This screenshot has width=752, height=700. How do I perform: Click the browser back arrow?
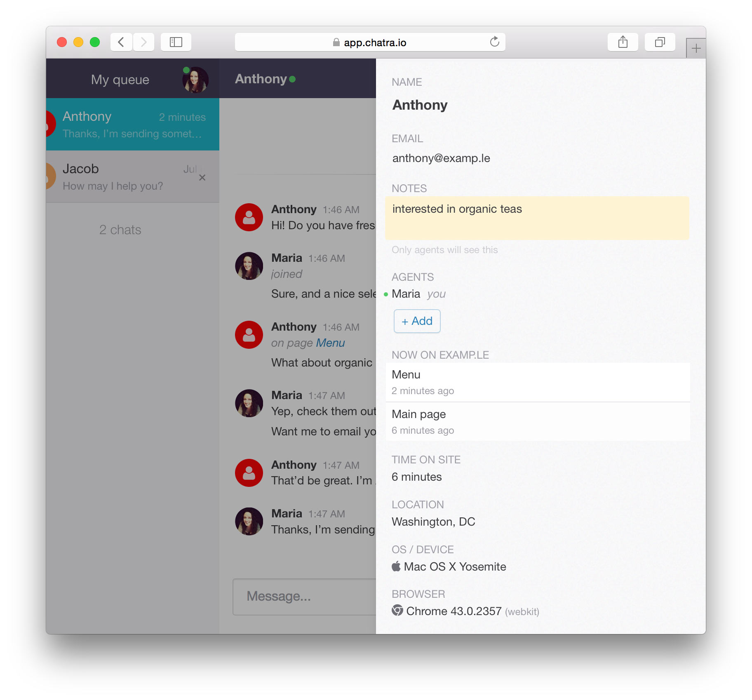click(x=121, y=42)
